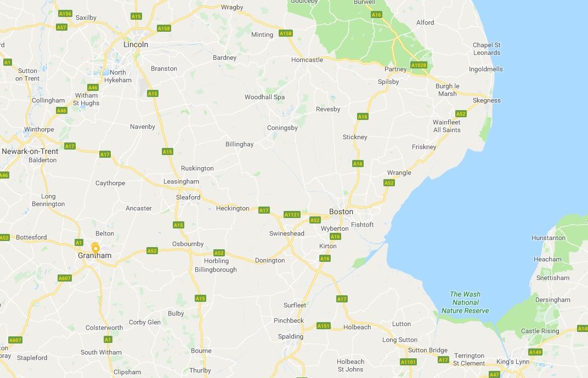Click the A151 road shield near Spalding
The height and width of the screenshot is (378, 588).
point(323,326)
